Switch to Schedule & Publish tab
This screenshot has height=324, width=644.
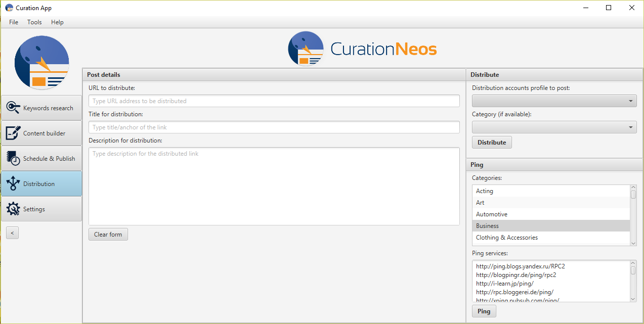pos(41,158)
